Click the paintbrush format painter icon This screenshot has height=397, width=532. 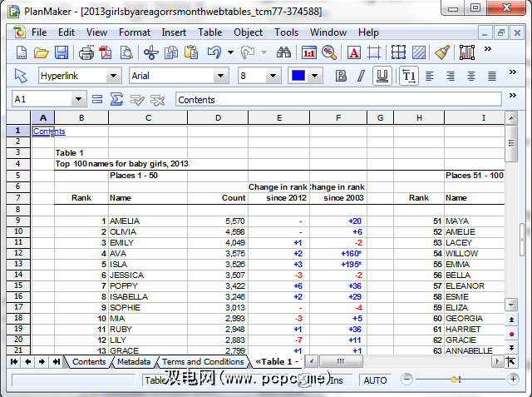click(x=442, y=52)
